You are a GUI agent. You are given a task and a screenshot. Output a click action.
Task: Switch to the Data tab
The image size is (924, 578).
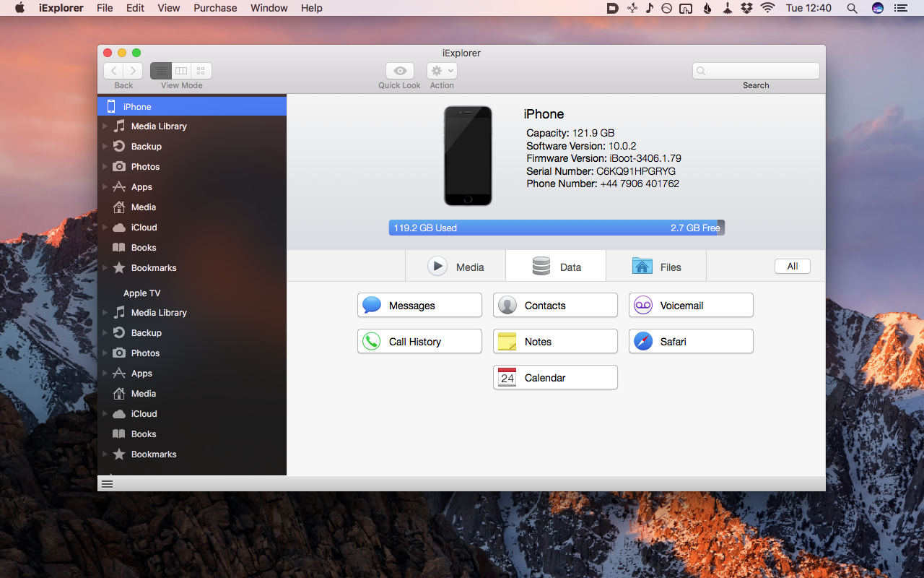tap(556, 266)
